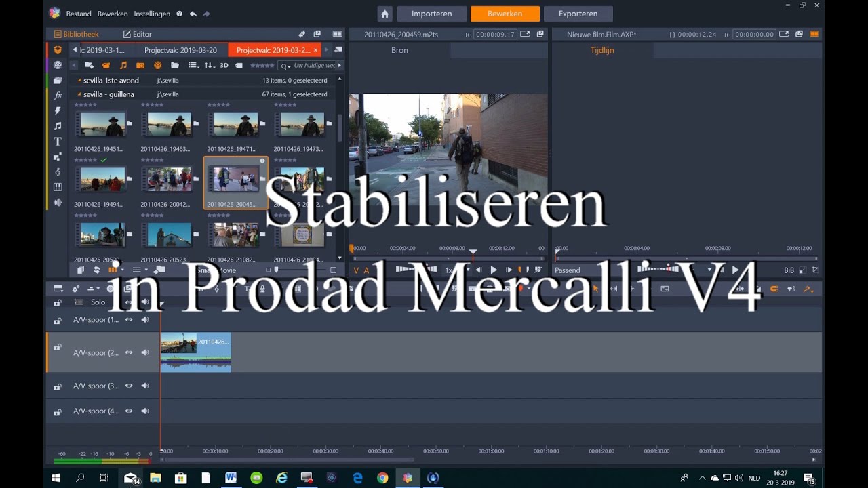This screenshot has width=868, height=488.
Task: Mute audio of A/V-spoor (1 track
Action: [x=145, y=319]
